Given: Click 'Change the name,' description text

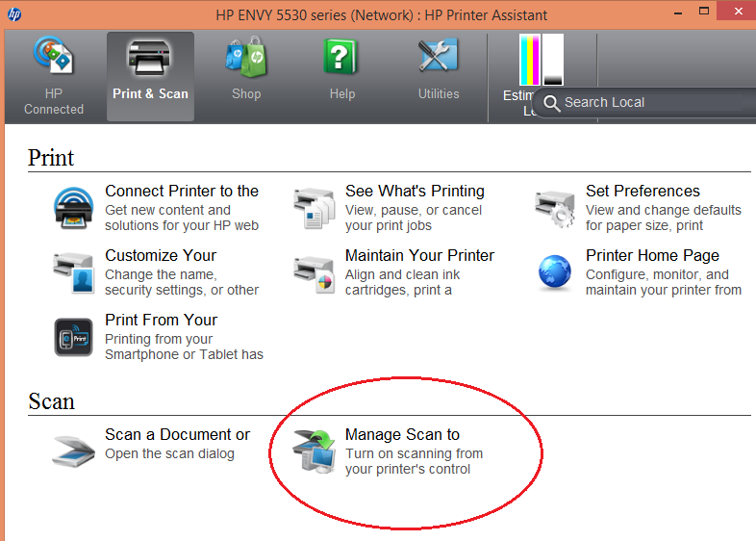Looking at the screenshot, I should pos(161,274).
